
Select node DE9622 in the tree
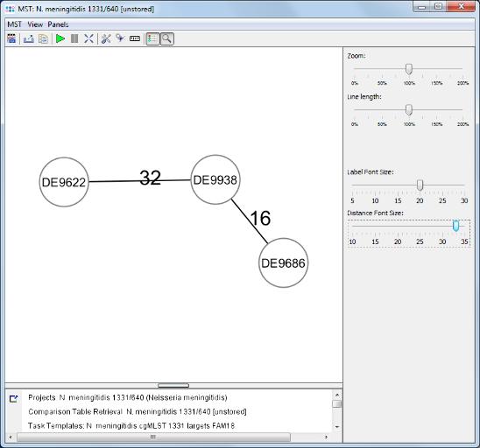[64, 182]
